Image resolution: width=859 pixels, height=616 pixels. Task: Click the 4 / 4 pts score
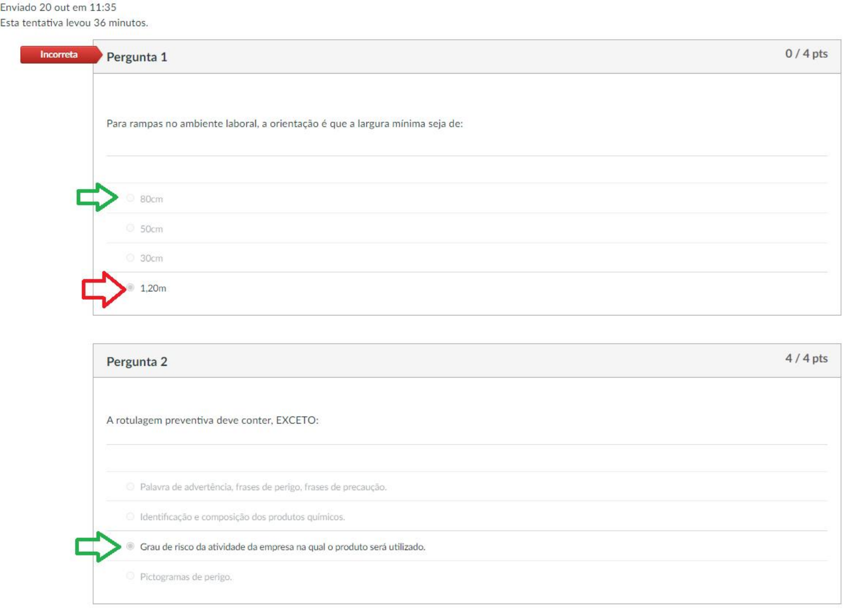(x=806, y=358)
